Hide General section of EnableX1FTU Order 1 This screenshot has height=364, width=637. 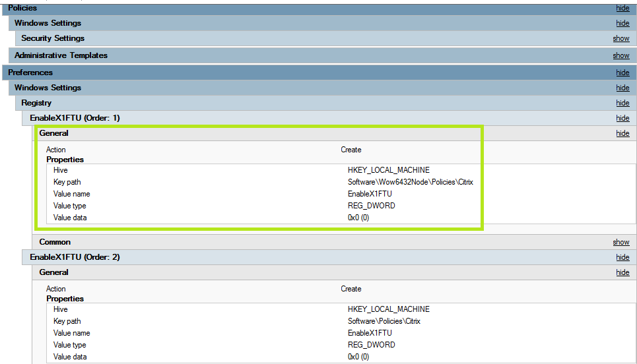[x=622, y=133]
